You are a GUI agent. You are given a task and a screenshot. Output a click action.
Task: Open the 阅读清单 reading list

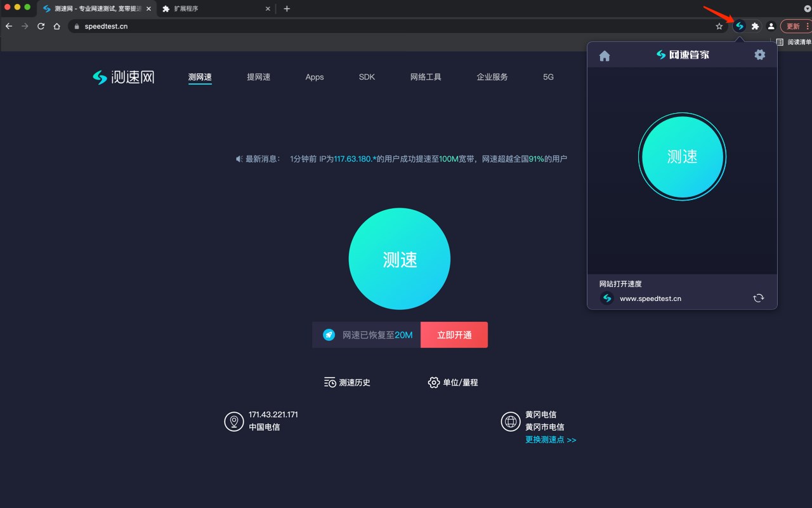click(794, 42)
